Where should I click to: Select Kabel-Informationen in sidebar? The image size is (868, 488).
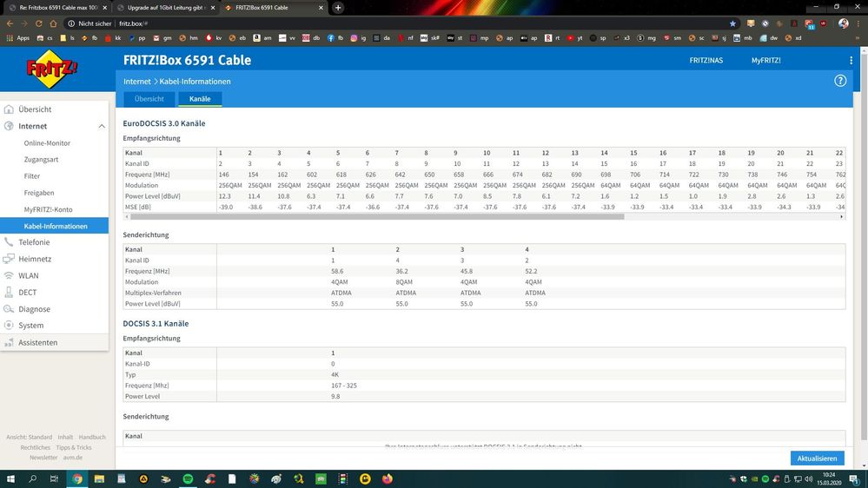click(54, 226)
